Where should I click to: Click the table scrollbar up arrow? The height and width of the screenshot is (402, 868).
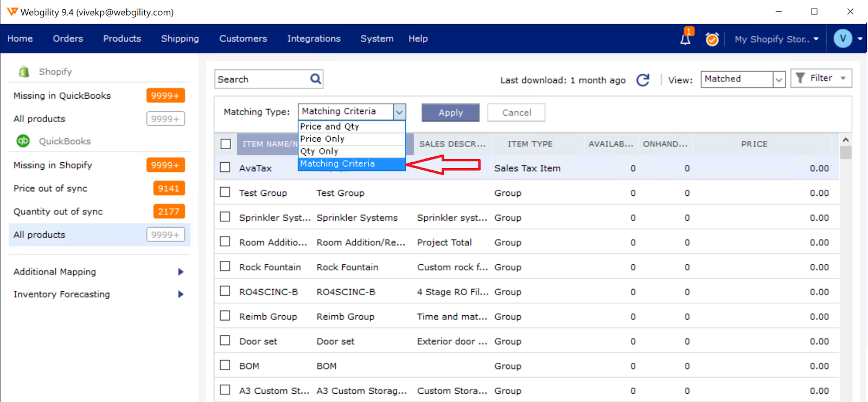[x=845, y=140]
